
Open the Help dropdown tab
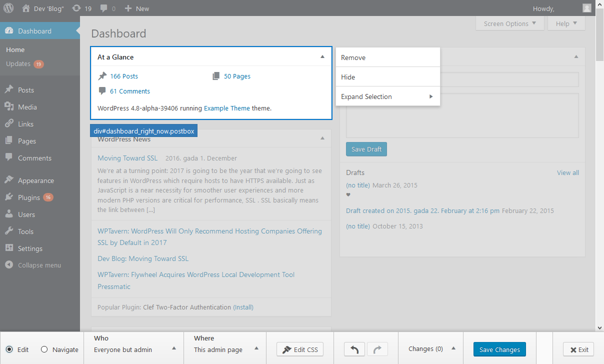coord(566,23)
